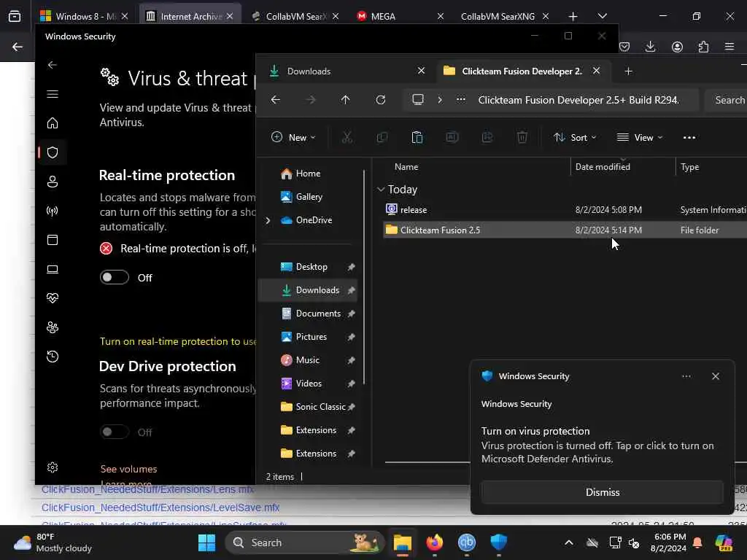Open browser extensions puzzle icon
Screen dimensions: 747x560
pyautogui.click(x=703, y=47)
